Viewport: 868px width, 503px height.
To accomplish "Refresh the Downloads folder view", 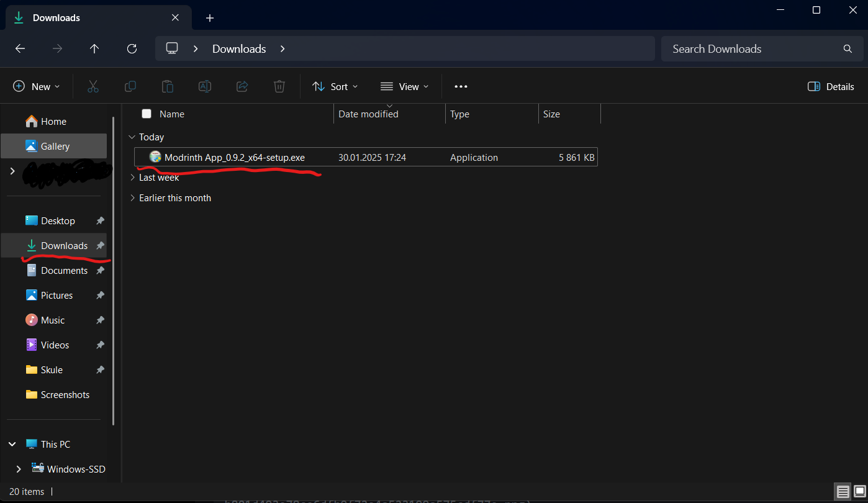I will coord(132,48).
